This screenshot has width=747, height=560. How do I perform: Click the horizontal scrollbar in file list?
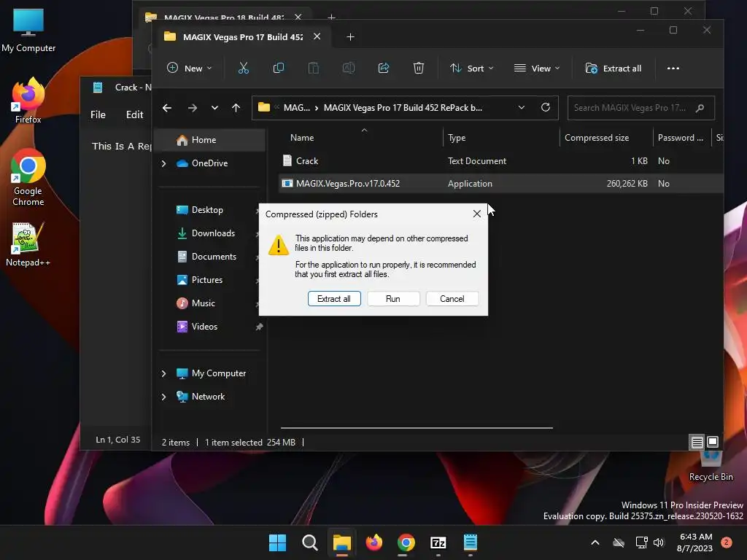417,428
